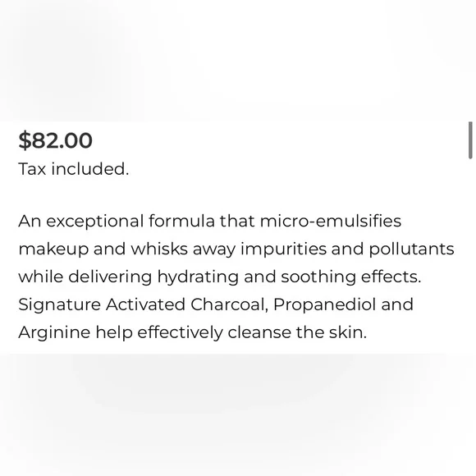Screen dimensions: 476x476
Task: Click the word 'Propanediol' in the description
Action: point(324,305)
